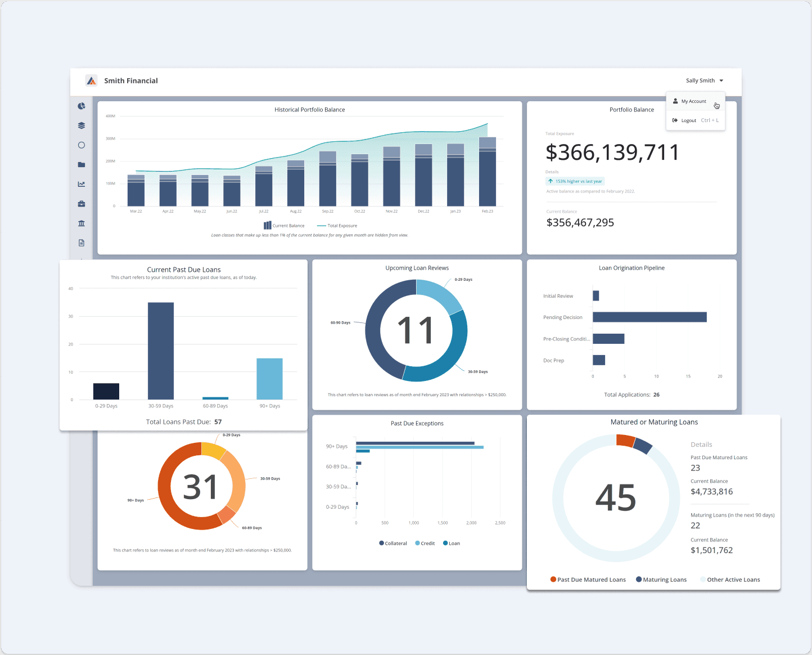This screenshot has width=812, height=655.
Task: Click the $356,467,295 current balance value
Action: (580, 223)
